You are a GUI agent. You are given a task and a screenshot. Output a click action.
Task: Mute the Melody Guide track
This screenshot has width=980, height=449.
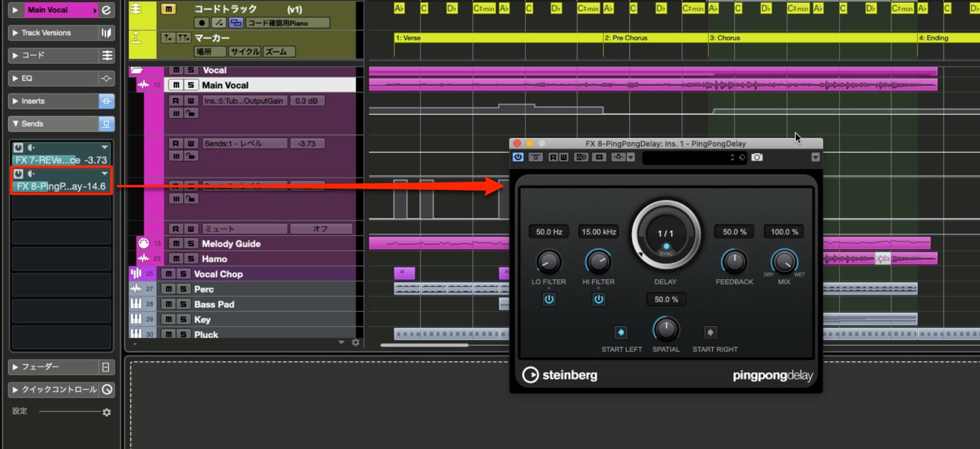(x=176, y=244)
